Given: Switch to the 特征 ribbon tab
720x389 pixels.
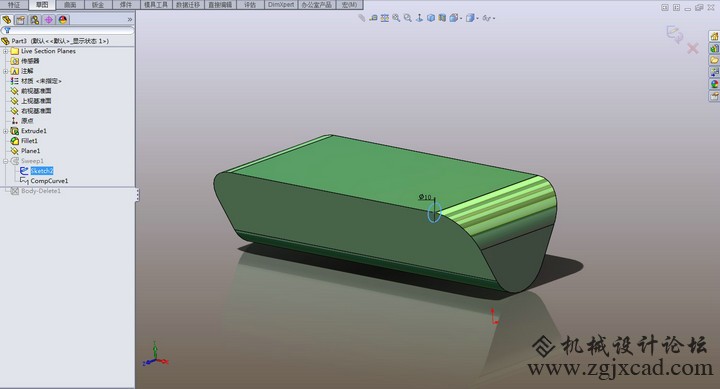Looking at the screenshot, I should coord(14,5).
